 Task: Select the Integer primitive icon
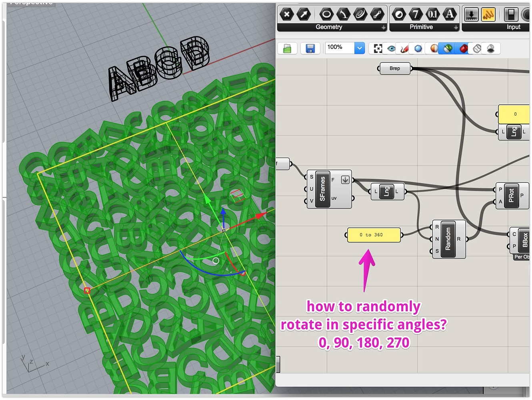[416, 14]
